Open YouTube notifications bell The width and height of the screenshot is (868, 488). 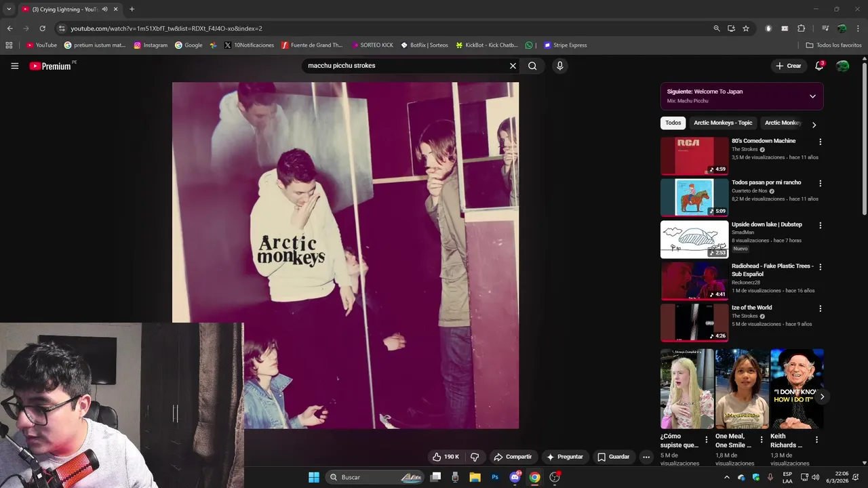click(x=819, y=66)
